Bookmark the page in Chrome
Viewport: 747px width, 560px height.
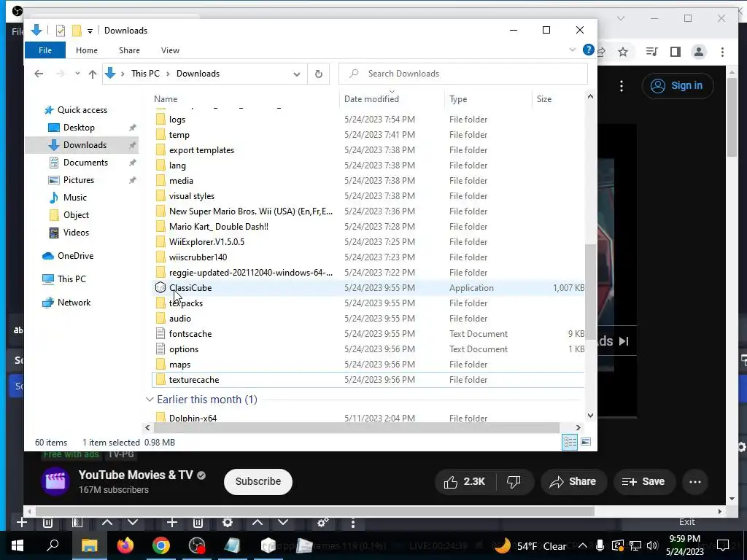623,52
